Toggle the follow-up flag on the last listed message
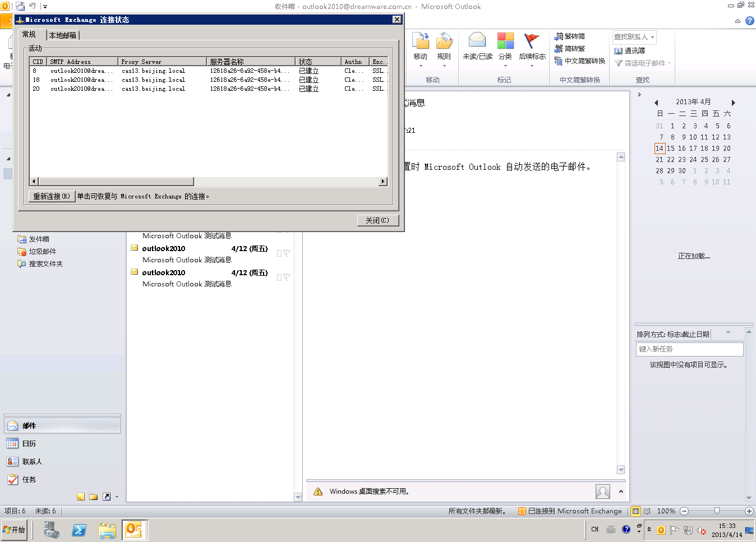Viewport: 756px width, 542px height. click(x=287, y=277)
